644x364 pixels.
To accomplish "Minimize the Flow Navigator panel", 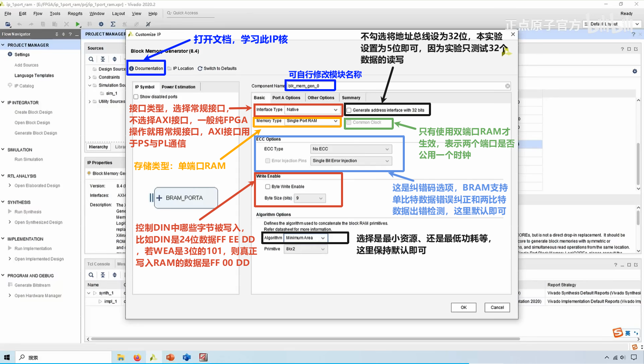I will [x=77, y=34].
